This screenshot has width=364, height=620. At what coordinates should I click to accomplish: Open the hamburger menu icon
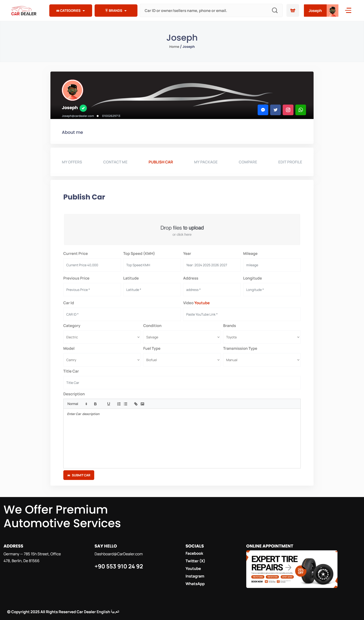pyautogui.click(x=348, y=10)
